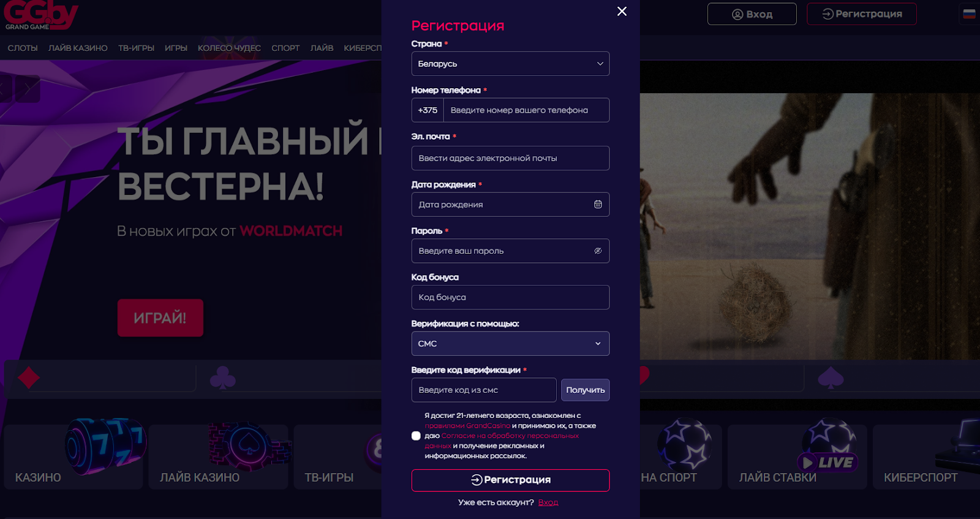Open the правилами GrandCasino link
This screenshot has width=980, height=519.
pos(467,425)
